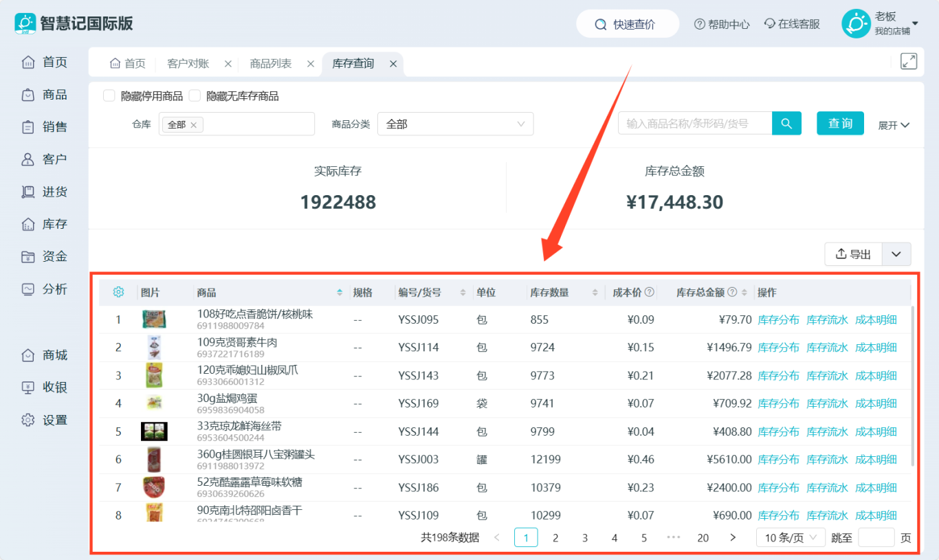
Task: Switch to the 商品列表 tab
Action: [x=271, y=64]
